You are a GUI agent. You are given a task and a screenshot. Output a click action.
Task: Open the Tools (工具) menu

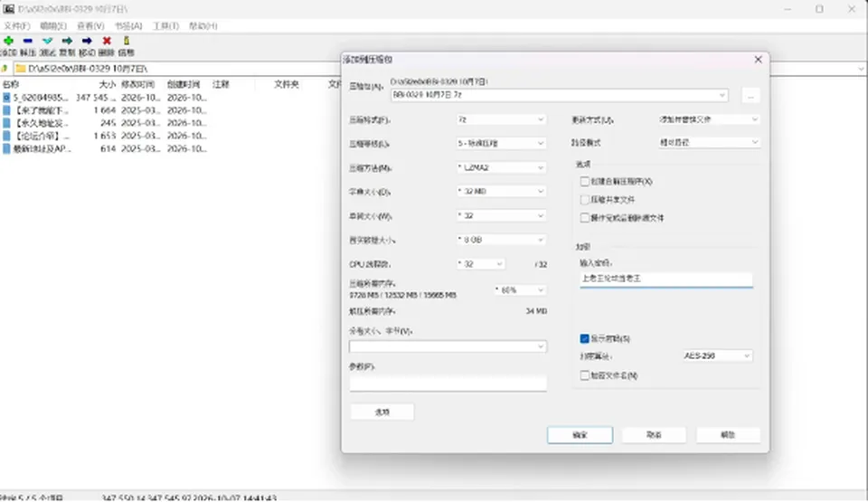165,26
